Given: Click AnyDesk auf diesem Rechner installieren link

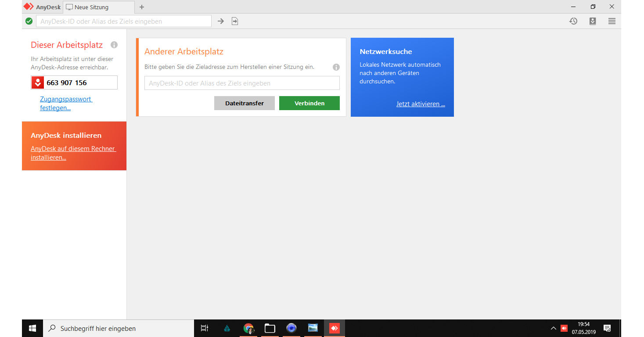Looking at the screenshot, I should click(x=73, y=153).
